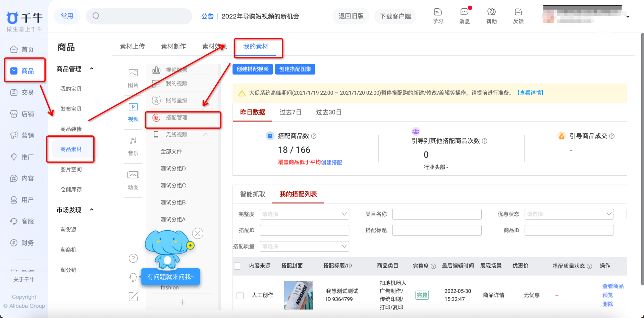
Task: Select 商品素材 in the left menu
Action: point(71,149)
